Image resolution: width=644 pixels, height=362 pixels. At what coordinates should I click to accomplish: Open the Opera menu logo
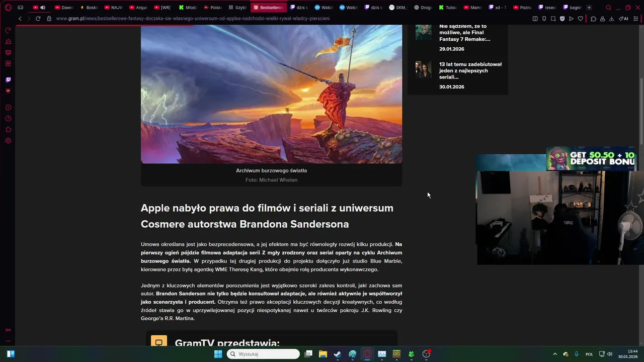point(8,8)
